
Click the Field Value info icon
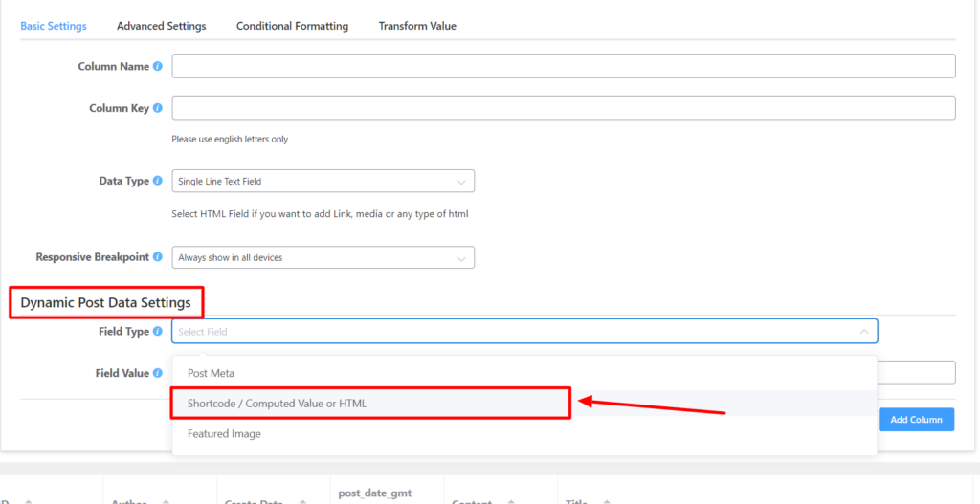158,373
